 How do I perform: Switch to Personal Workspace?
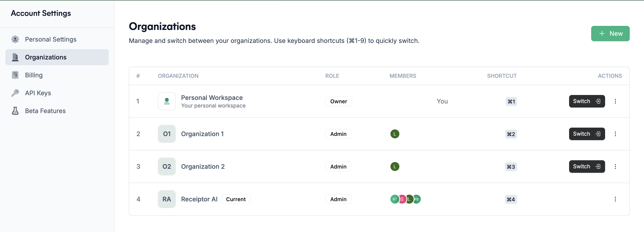587,101
